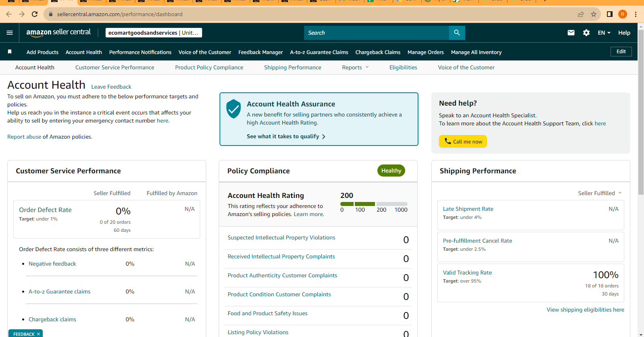Click the browser forward arrow
The width and height of the screenshot is (644, 337).
[22, 14]
